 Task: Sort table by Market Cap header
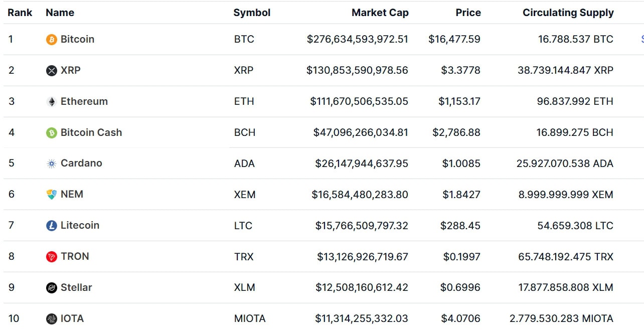tap(380, 13)
